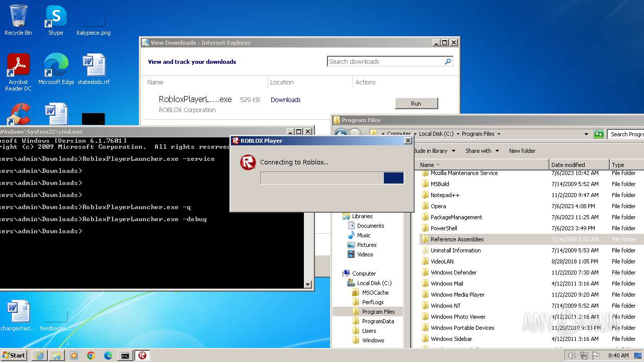Open Windows Media Player taskbar icon
The width and height of the screenshot is (644, 362).
point(74,355)
